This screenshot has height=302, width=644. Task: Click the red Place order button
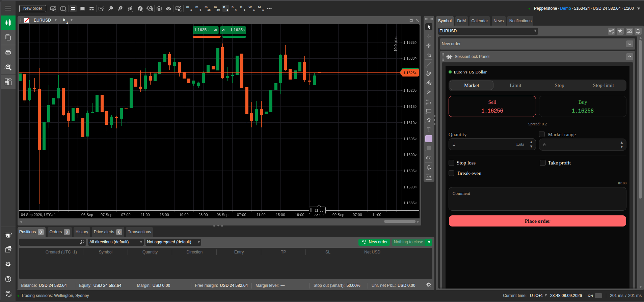coord(537,221)
